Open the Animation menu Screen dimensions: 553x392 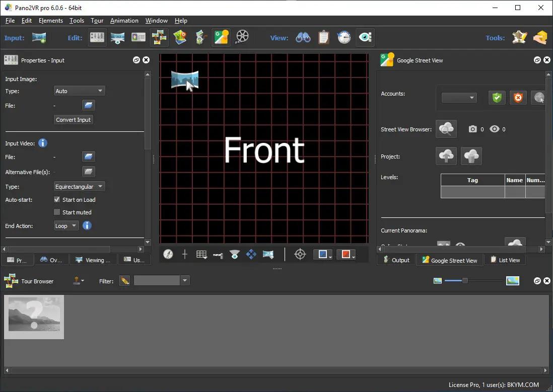pyautogui.click(x=124, y=21)
